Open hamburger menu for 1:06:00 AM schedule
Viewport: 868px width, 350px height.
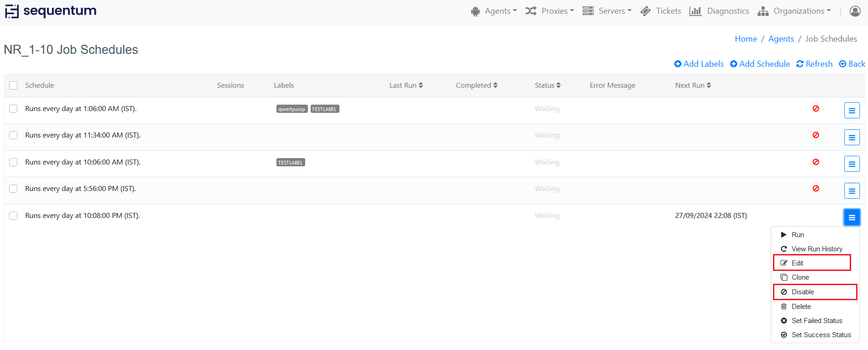point(852,111)
